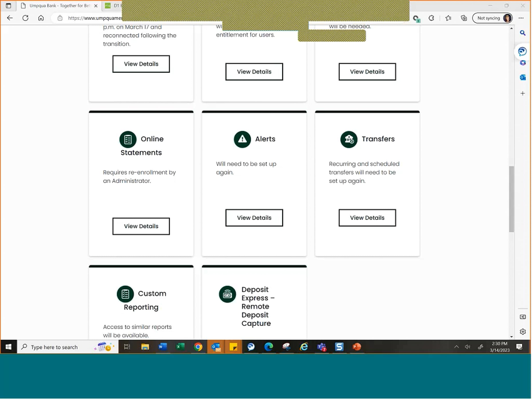Image resolution: width=532 pixels, height=399 pixels.
Task: Click the Online Statements checklist icon
Action: 128,139
